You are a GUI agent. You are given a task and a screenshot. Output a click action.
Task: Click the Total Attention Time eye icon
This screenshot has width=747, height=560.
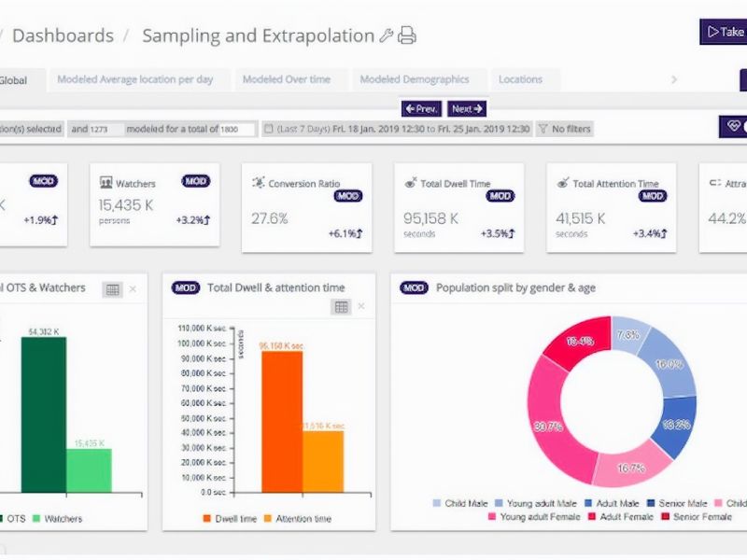(x=563, y=183)
